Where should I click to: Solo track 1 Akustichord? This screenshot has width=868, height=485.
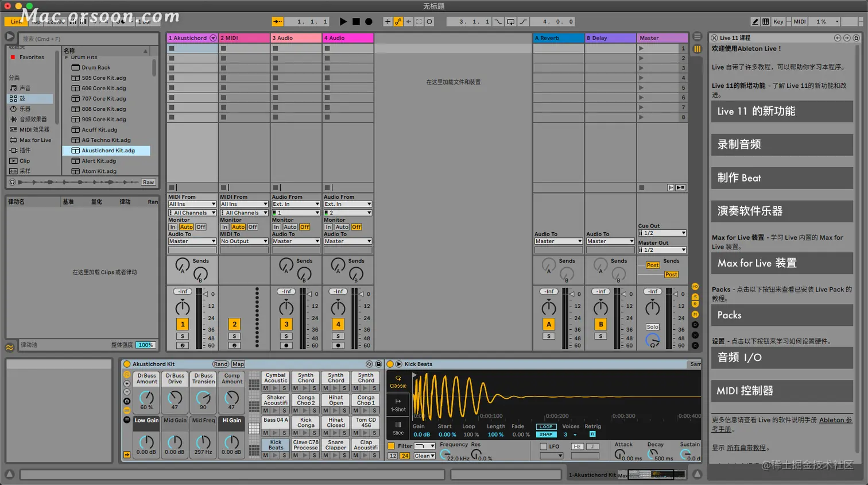[x=183, y=336]
